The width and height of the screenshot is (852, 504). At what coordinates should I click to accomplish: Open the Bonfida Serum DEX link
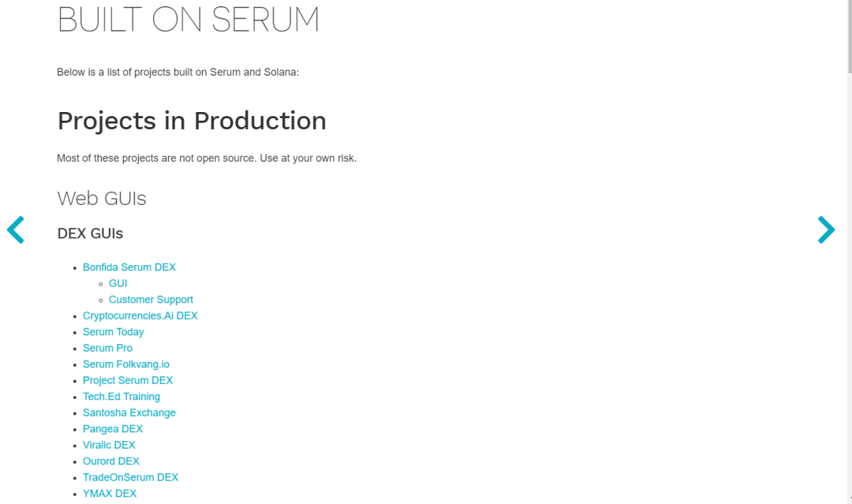pyautogui.click(x=129, y=267)
